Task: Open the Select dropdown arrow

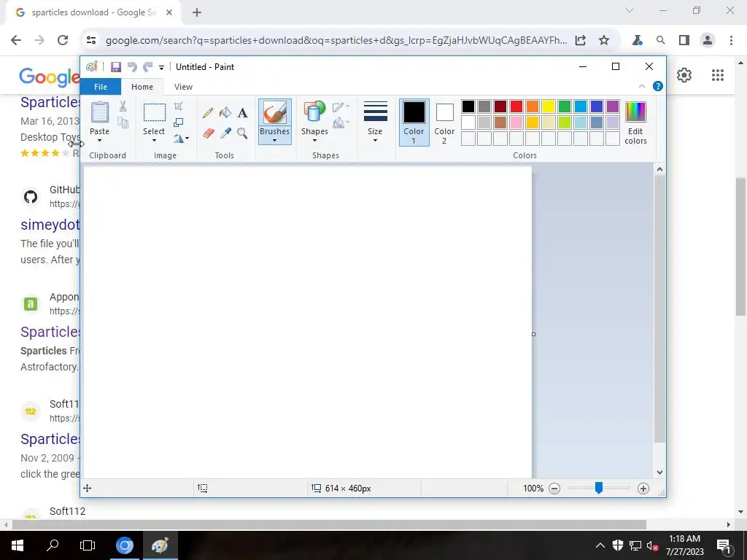Action: tap(154, 141)
